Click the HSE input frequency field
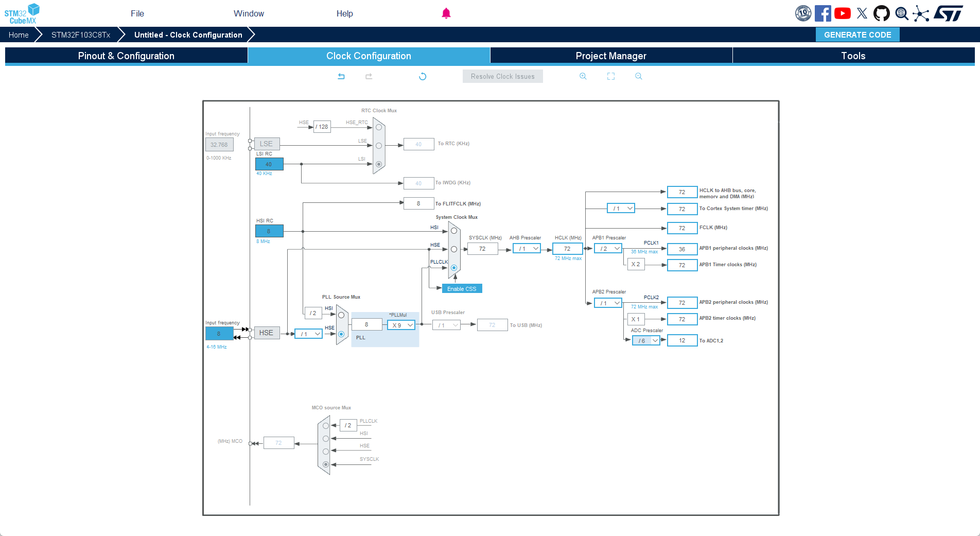The width and height of the screenshot is (980, 536). point(219,334)
